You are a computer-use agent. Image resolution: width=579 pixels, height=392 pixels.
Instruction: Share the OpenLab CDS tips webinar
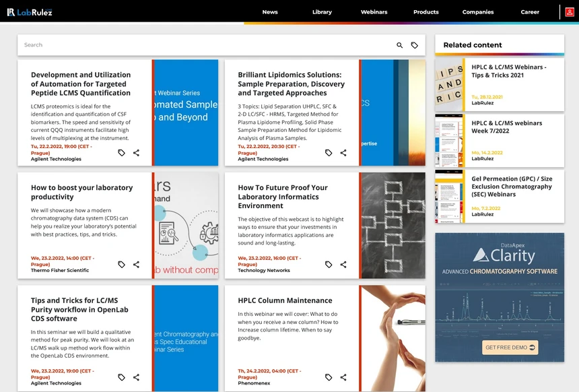point(136,377)
